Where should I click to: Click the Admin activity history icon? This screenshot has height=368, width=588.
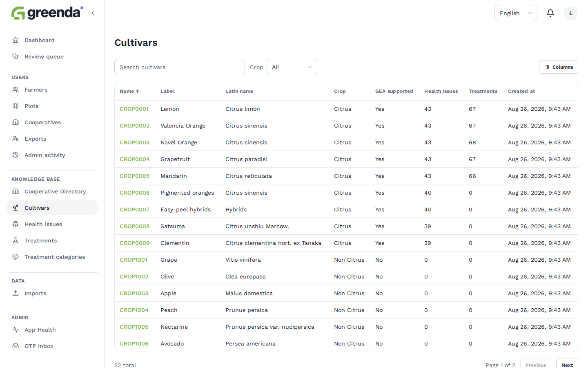click(16, 155)
